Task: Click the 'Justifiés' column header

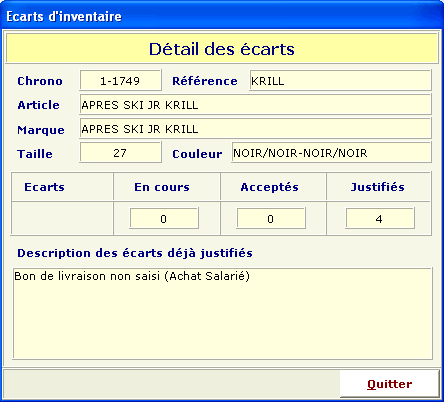Action: click(377, 187)
